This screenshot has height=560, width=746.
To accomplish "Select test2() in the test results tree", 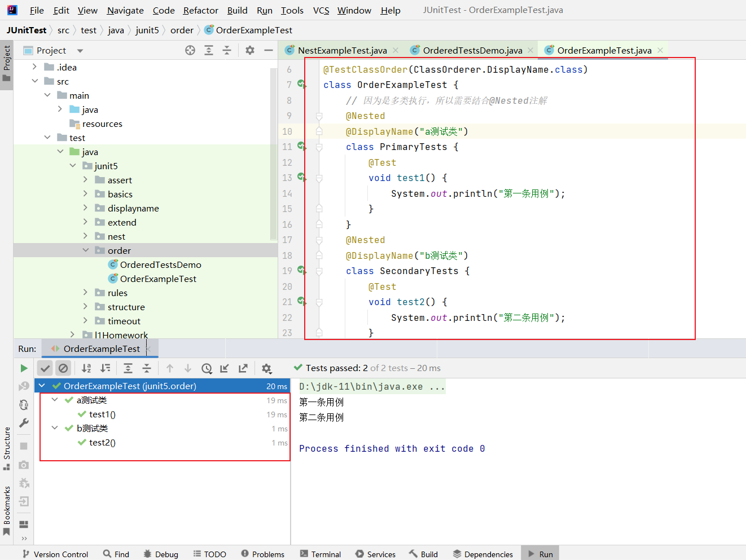I will [x=102, y=443].
